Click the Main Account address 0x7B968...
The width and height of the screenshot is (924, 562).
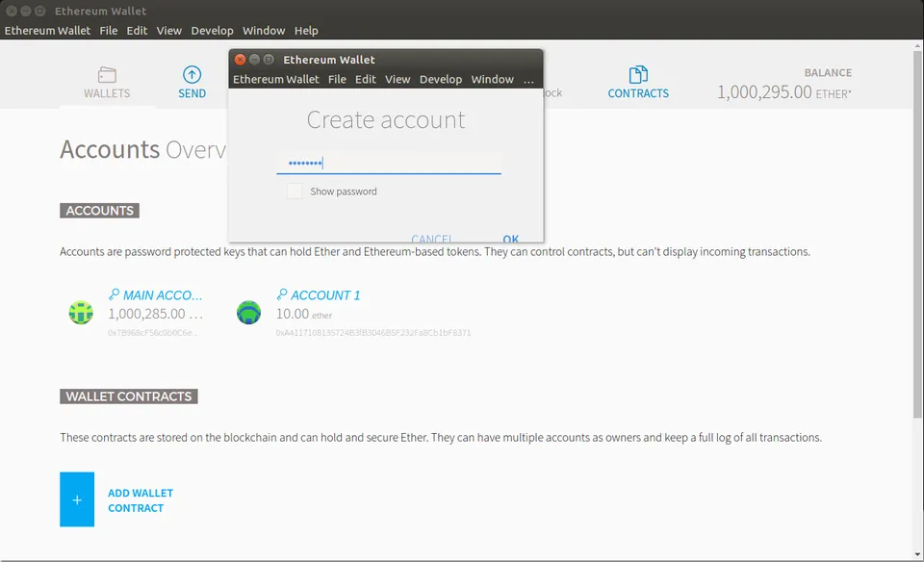tap(154, 333)
